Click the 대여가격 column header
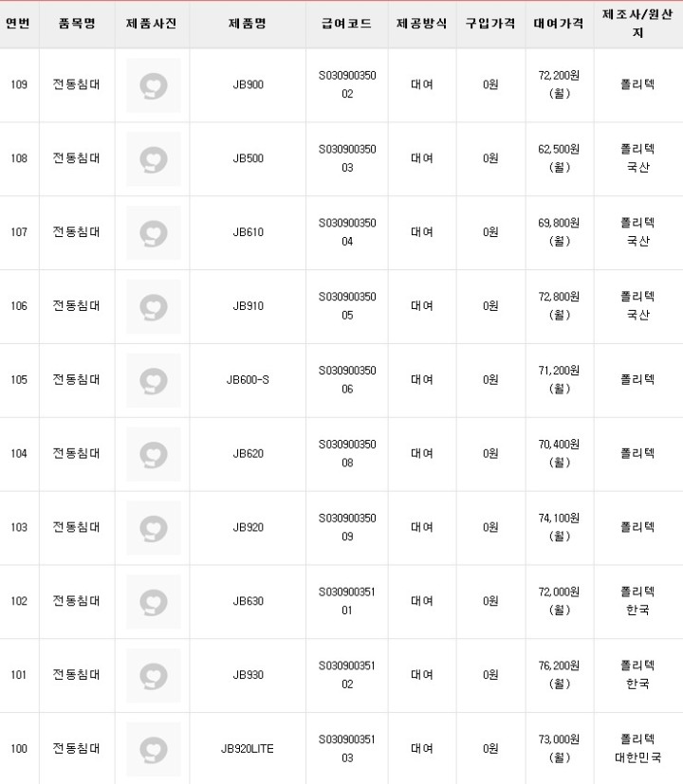This screenshot has width=683, height=784. [560, 24]
